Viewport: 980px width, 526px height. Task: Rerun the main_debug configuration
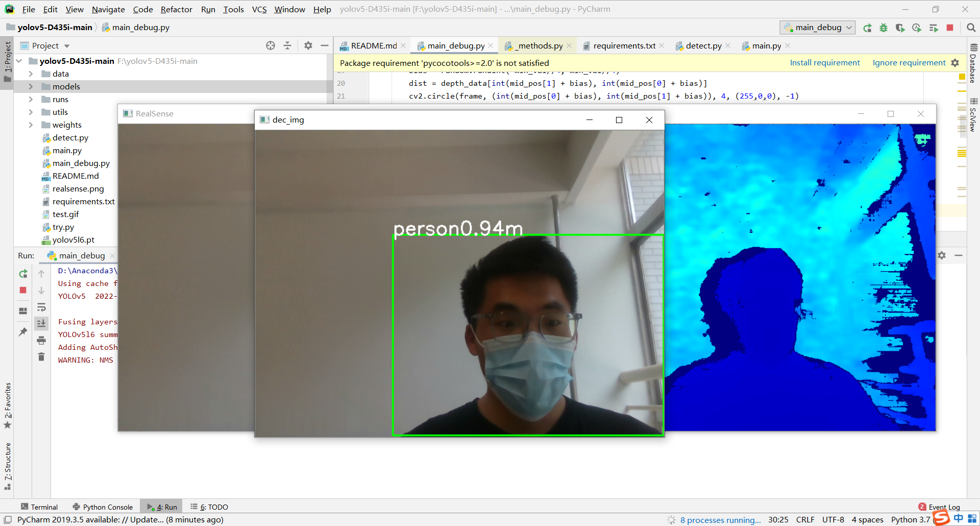[867, 28]
